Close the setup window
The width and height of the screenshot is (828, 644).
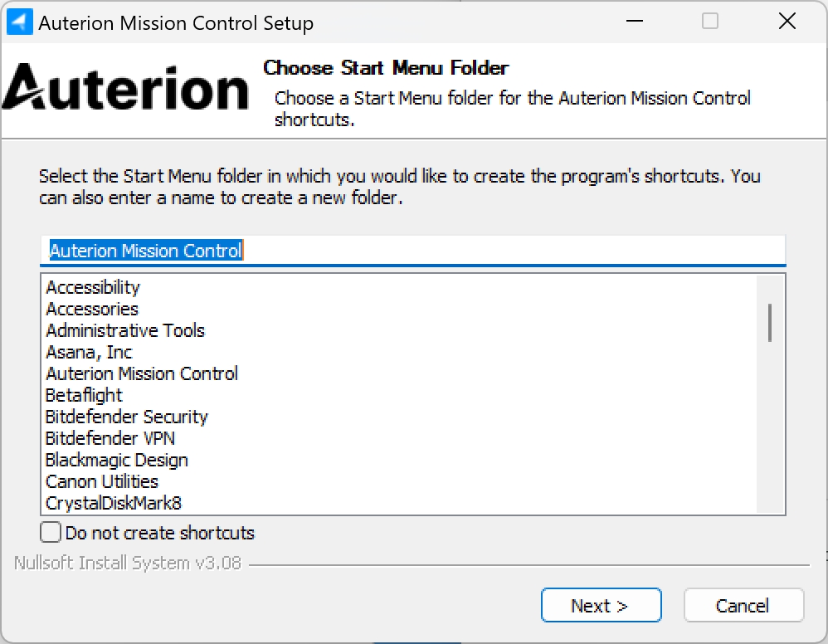click(787, 22)
